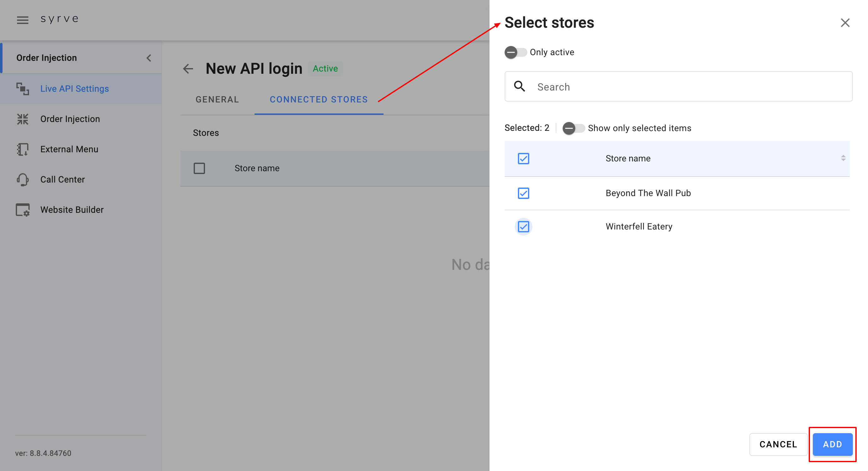Click the Order Injection sidebar icon
Screen dimensions: 868x471
pyautogui.click(x=23, y=119)
